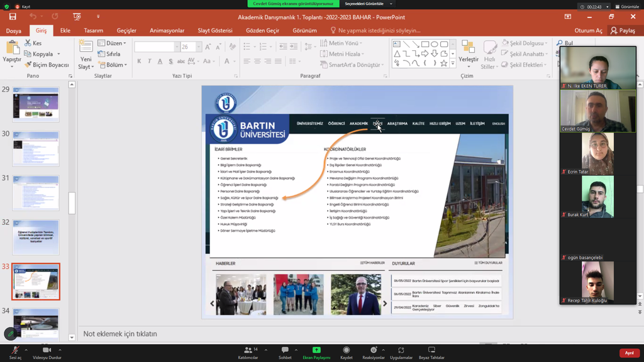644x362 pixels.
Task: Expand the Şekil Efektleri dropdown
Action: coord(524,65)
